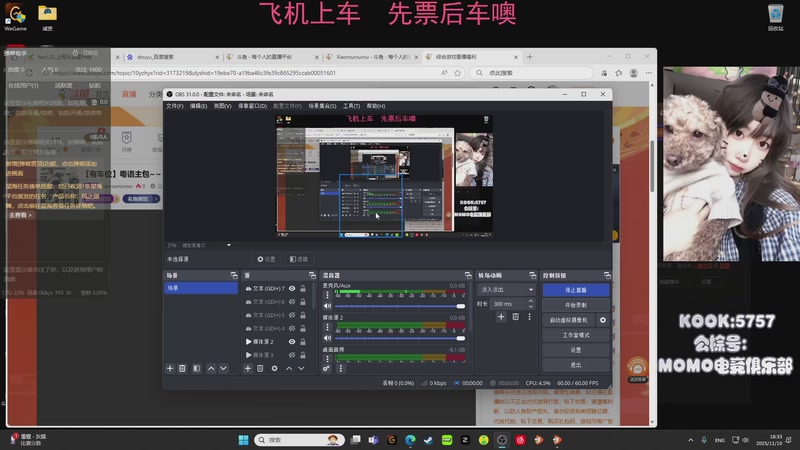Add a new source with the plus icon
The image size is (800, 450).
247,368
